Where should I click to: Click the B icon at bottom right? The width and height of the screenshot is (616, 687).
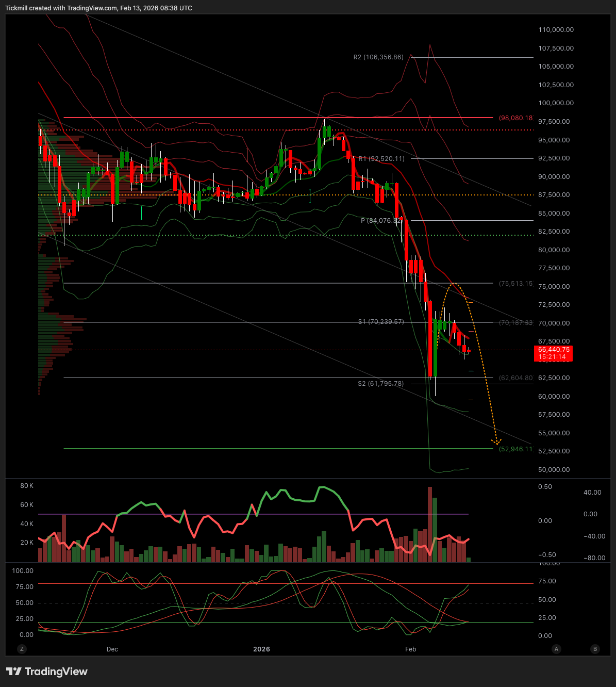[595, 649]
